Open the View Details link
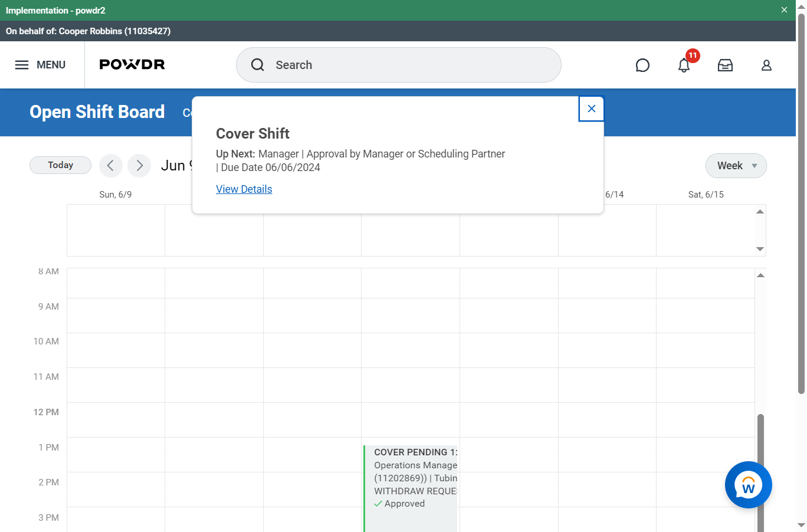Screen dimensions: 807x532 pyautogui.click(x=244, y=189)
